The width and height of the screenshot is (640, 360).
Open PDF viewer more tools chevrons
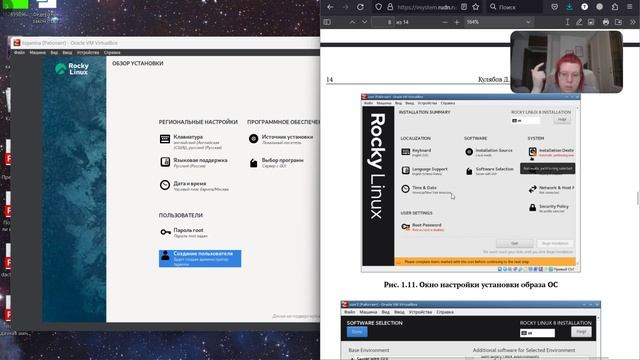pos(633,22)
